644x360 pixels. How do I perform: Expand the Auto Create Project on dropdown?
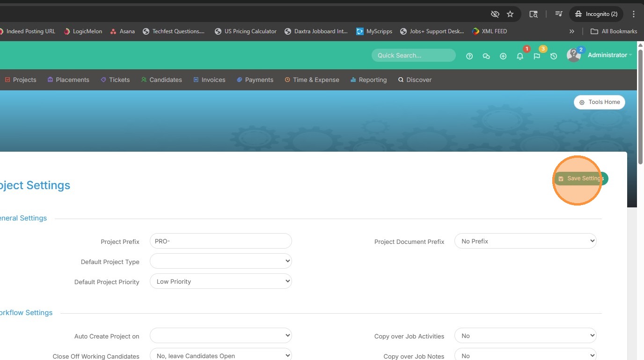click(220, 336)
